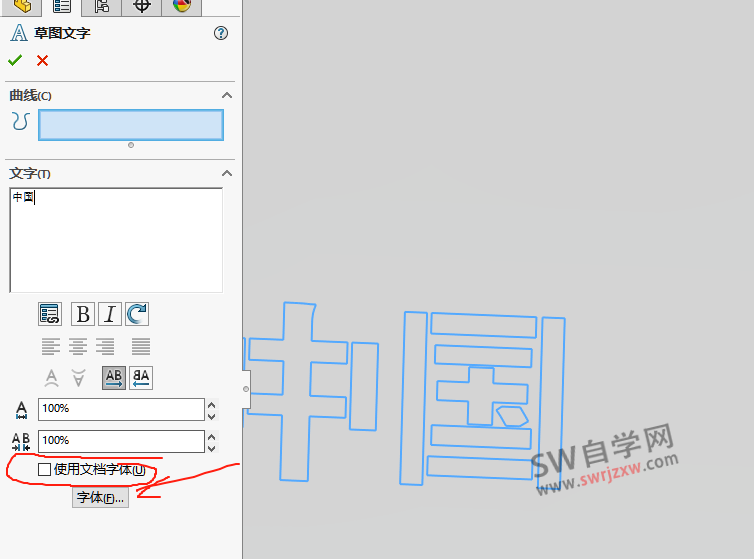Click the help question mark icon

pos(221,33)
